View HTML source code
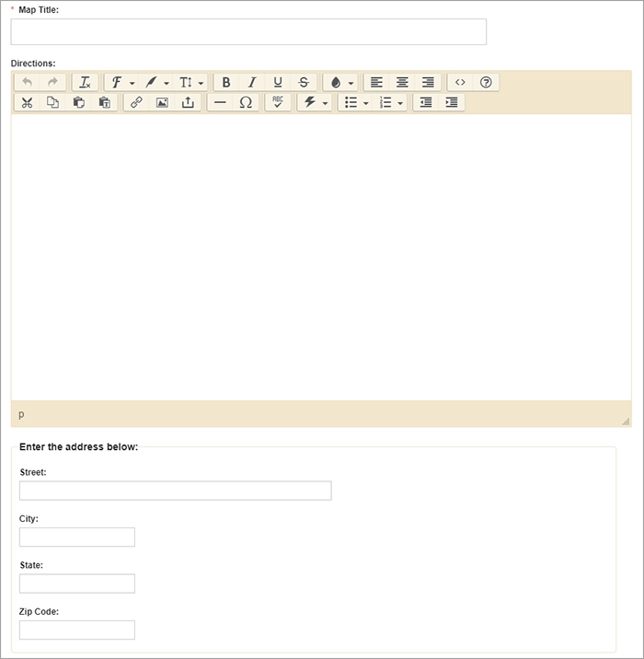 click(460, 82)
